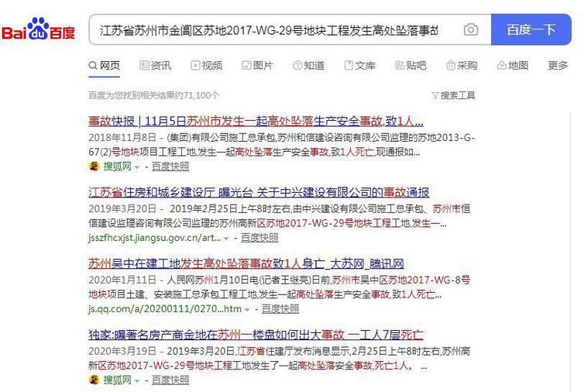Click Sohu favicon under first result

[x=94, y=167]
